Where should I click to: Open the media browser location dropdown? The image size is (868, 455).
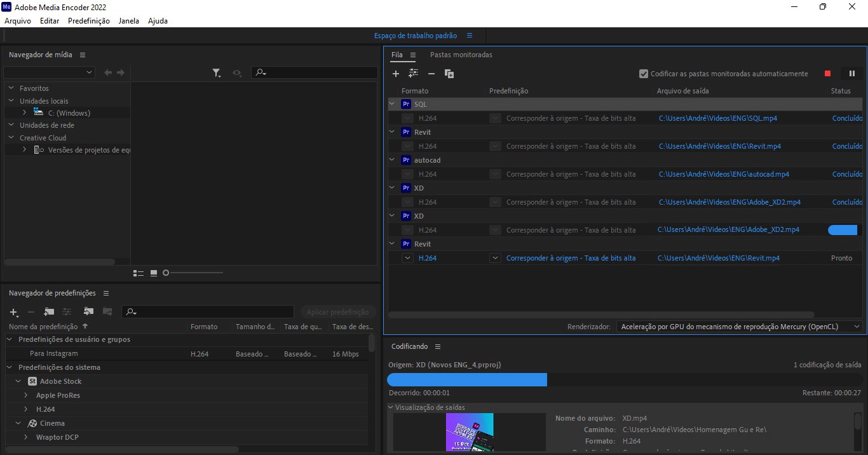[x=49, y=73]
